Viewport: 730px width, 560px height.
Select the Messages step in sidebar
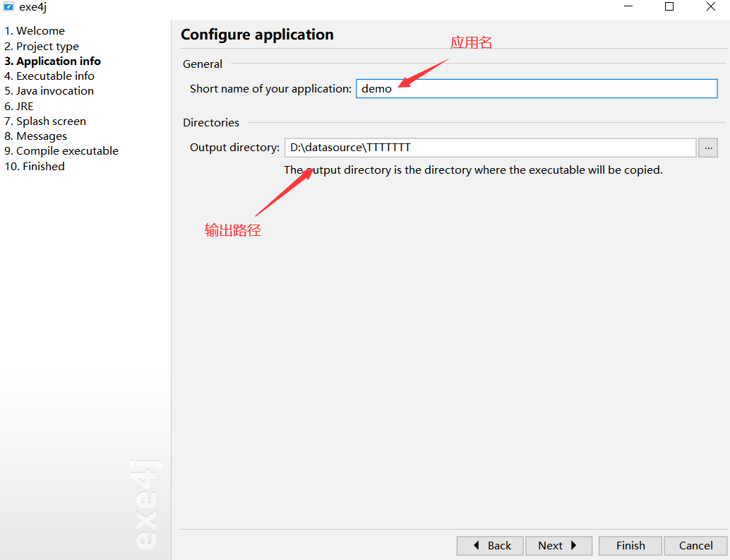[x=36, y=136]
